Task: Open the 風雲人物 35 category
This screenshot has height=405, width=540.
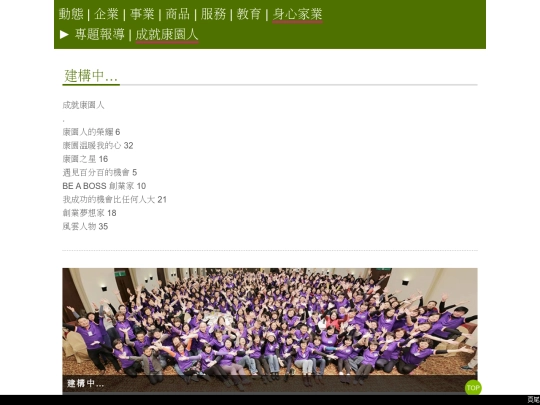Action: point(85,226)
